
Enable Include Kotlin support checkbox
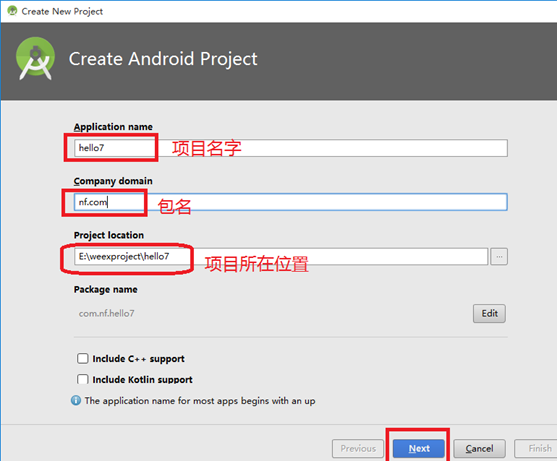[x=82, y=379]
